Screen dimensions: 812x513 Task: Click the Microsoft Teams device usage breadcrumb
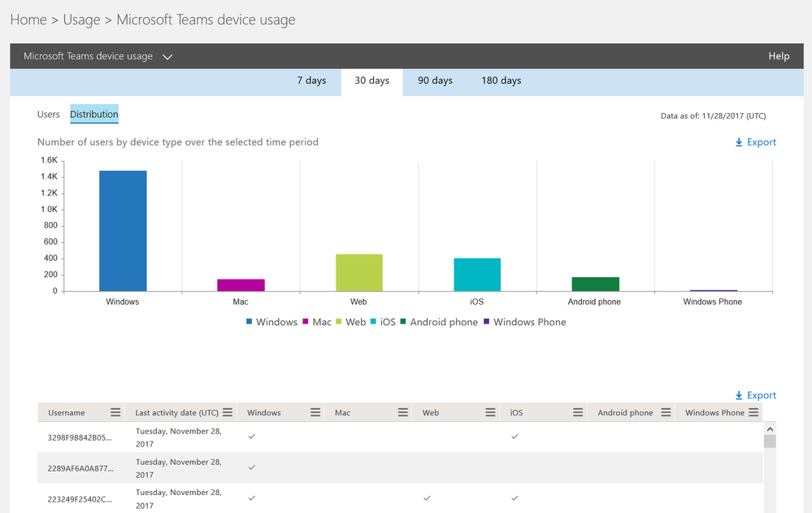pos(206,20)
